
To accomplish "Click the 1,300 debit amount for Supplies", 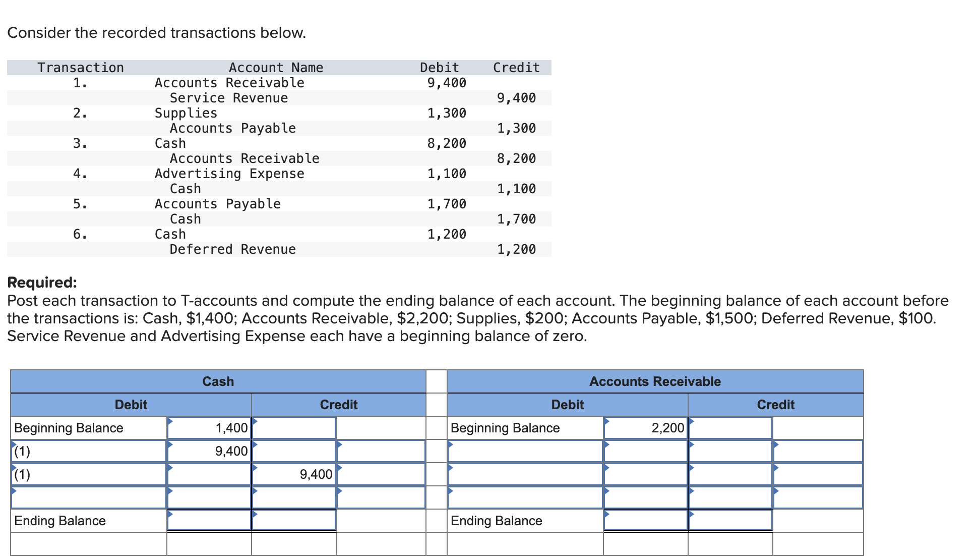I will tap(447, 113).
